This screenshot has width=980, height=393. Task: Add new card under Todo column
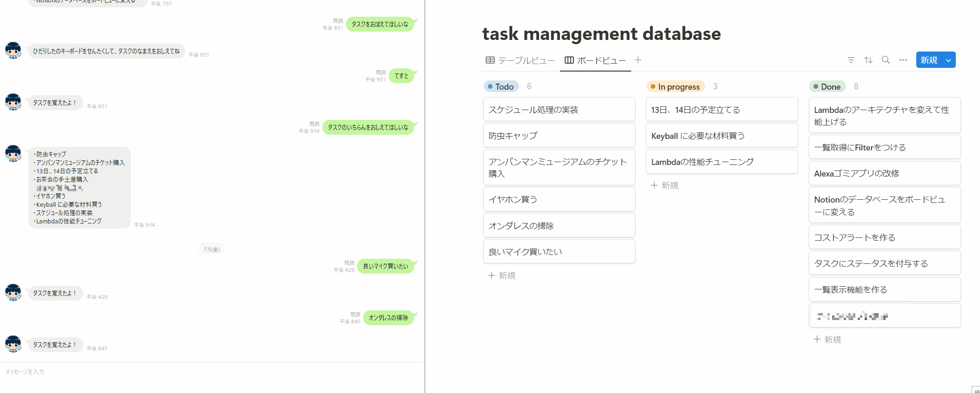(x=502, y=275)
